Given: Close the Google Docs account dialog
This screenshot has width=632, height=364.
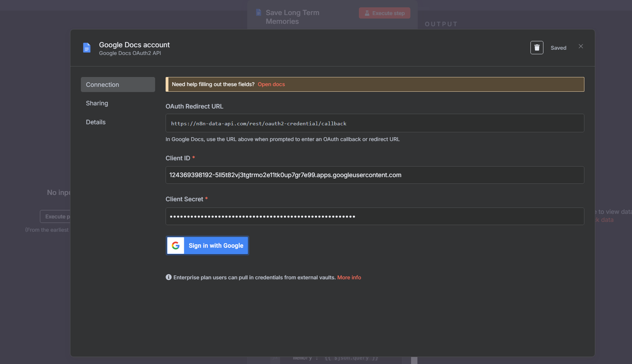Looking at the screenshot, I should 581,46.
